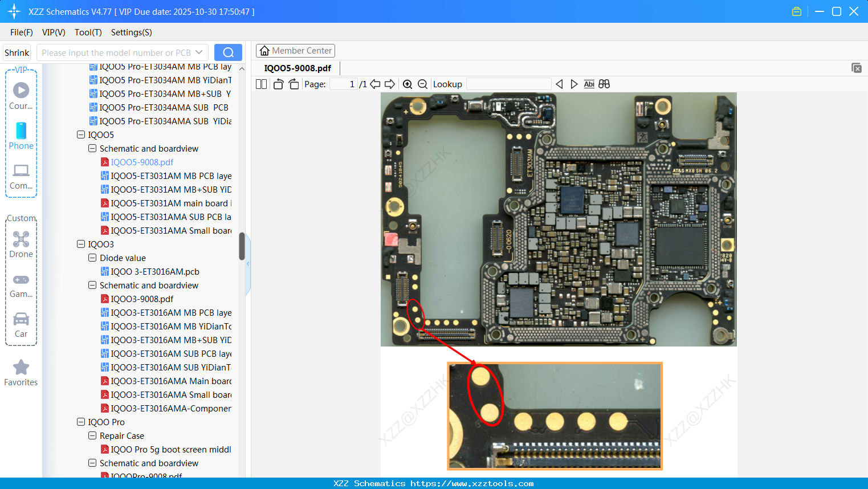
Task: Toggle the two-page view layout icon
Action: click(x=261, y=84)
